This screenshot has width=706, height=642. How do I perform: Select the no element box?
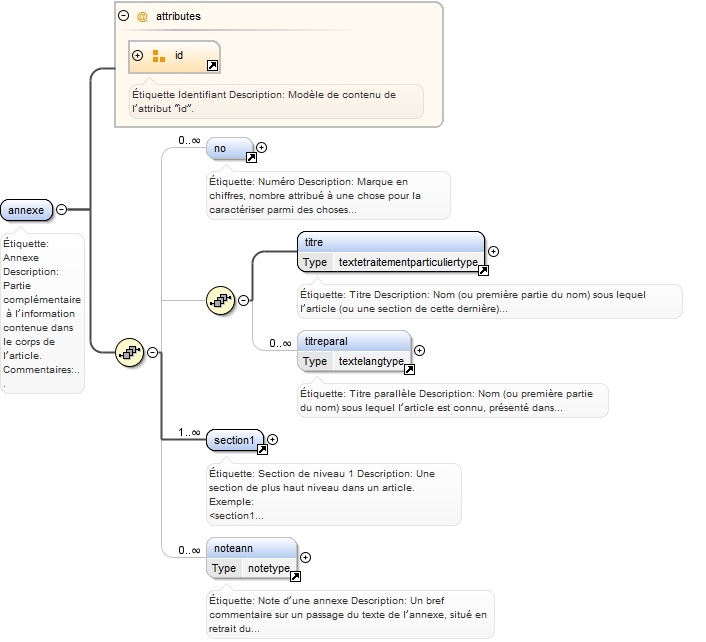pos(230,149)
